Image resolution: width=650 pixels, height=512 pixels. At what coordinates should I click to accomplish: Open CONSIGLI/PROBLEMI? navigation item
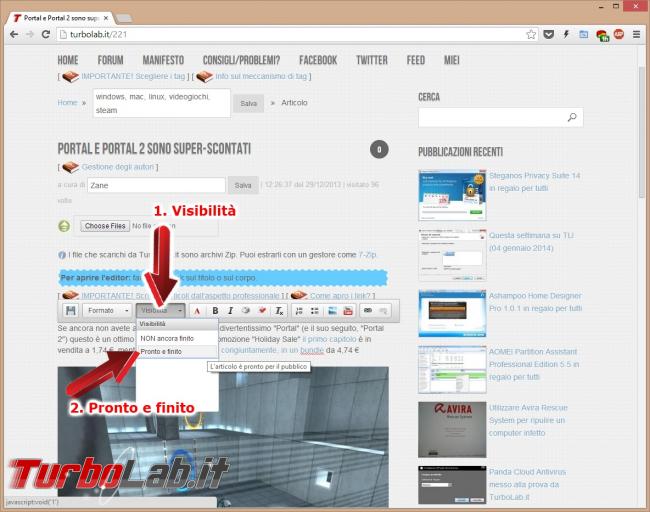[241, 60]
